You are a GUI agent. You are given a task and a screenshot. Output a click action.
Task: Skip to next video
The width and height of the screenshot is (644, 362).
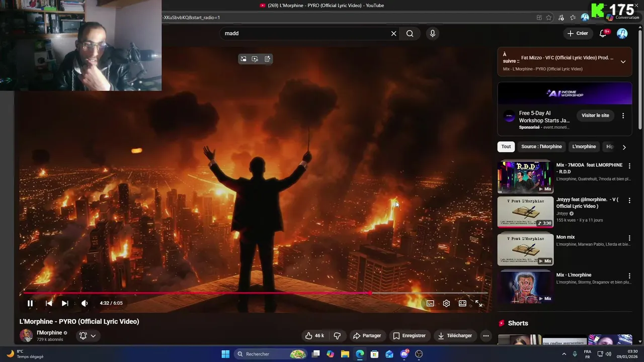(65, 303)
